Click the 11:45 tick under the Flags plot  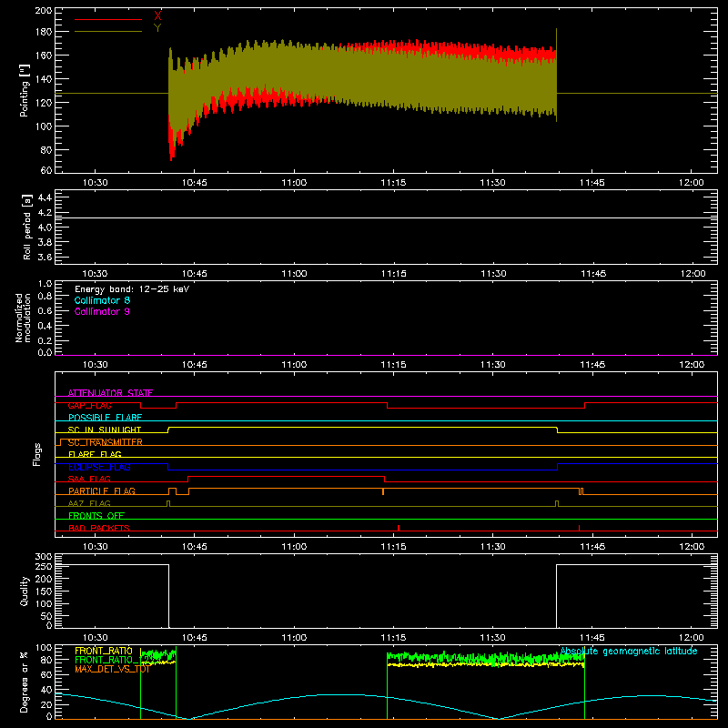coord(592,547)
